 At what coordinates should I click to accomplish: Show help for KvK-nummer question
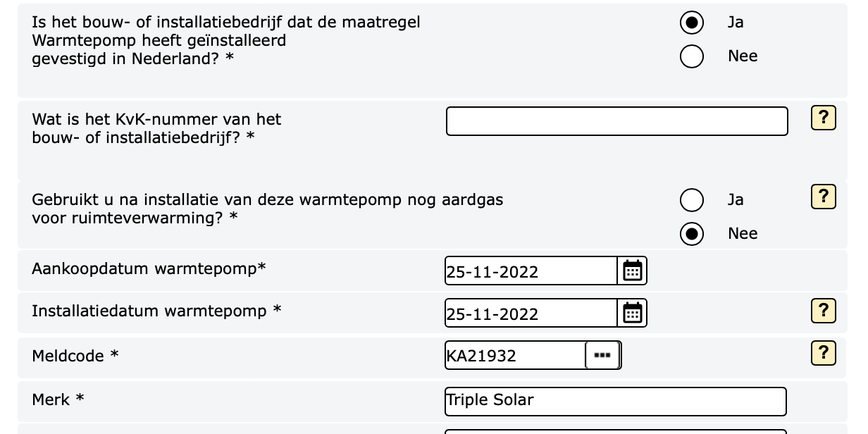[823, 118]
